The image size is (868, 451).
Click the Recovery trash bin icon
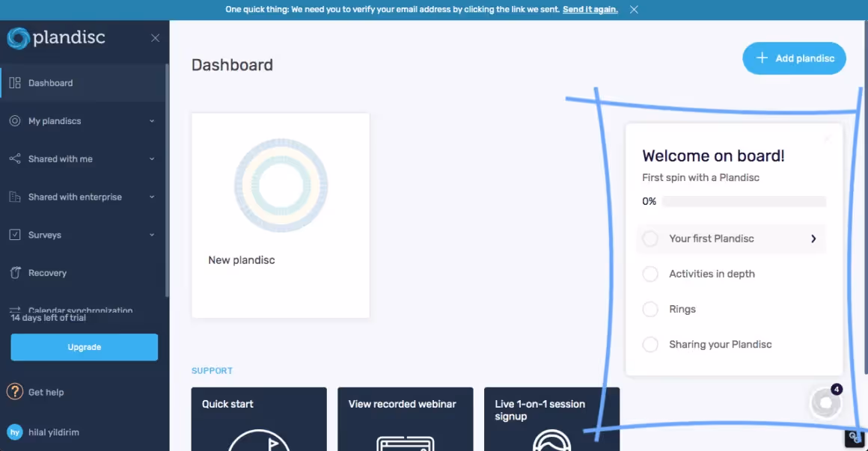coord(15,273)
